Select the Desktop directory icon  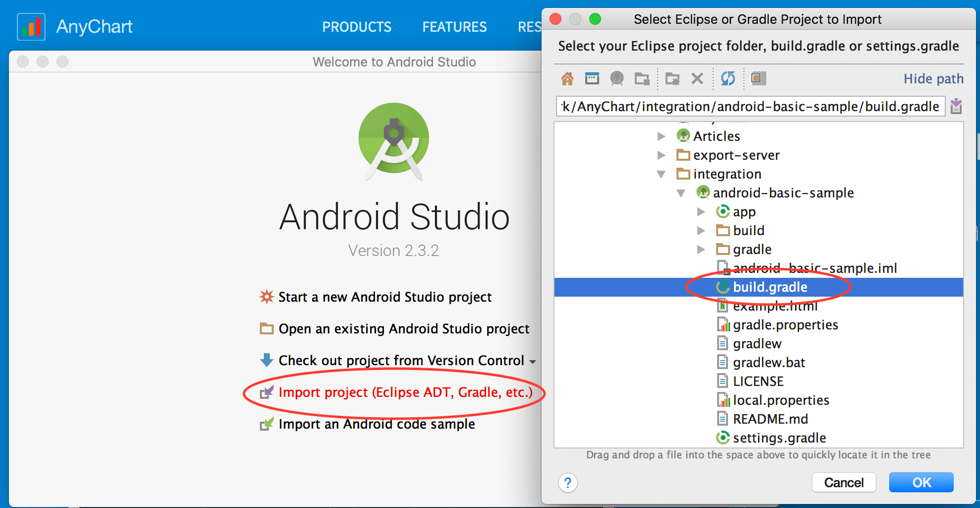point(592,78)
